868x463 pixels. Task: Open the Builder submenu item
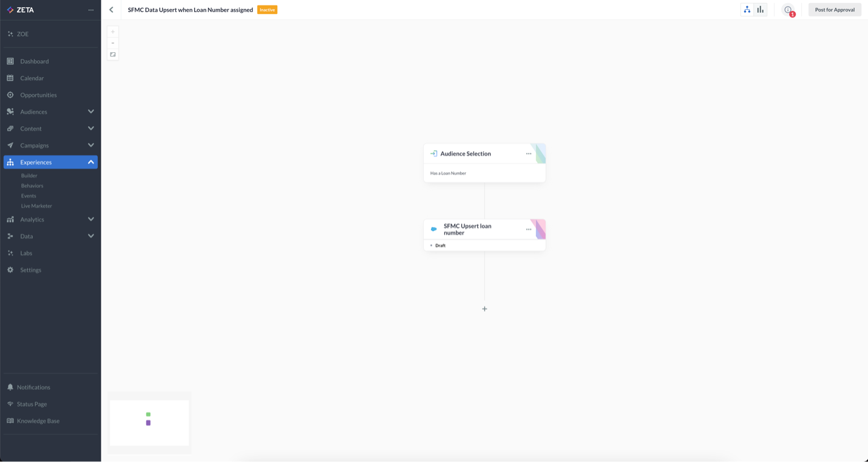coord(29,175)
